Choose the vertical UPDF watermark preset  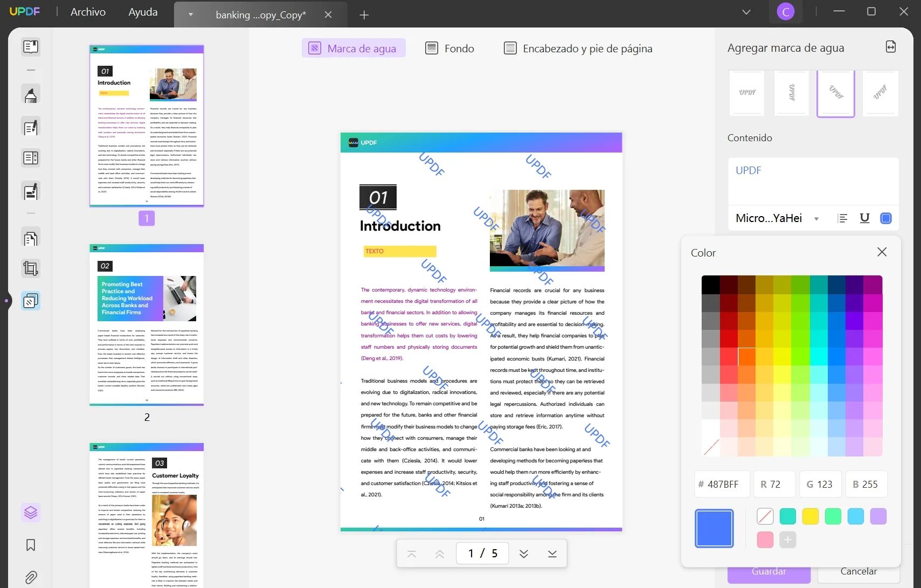point(792,93)
